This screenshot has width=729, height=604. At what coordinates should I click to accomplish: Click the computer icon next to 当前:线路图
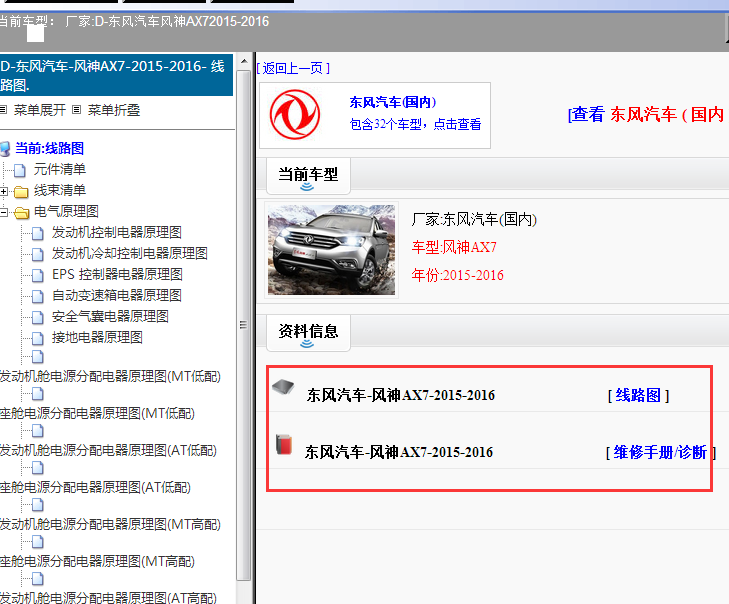[x=5, y=149]
